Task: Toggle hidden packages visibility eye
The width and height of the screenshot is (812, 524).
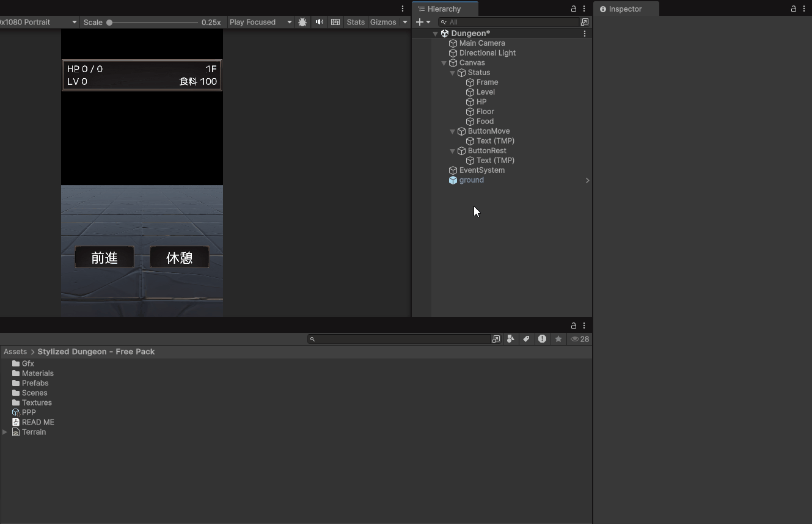Action: tap(579, 339)
